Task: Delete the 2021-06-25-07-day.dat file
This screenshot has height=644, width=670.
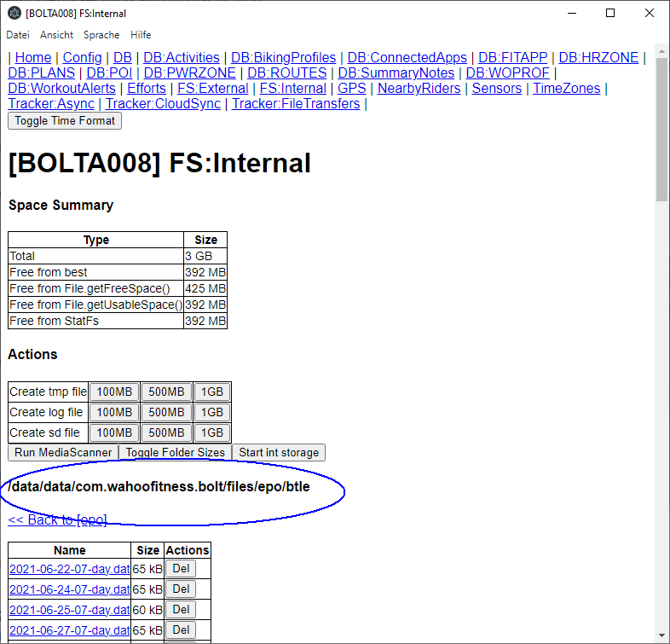Action: (x=181, y=610)
